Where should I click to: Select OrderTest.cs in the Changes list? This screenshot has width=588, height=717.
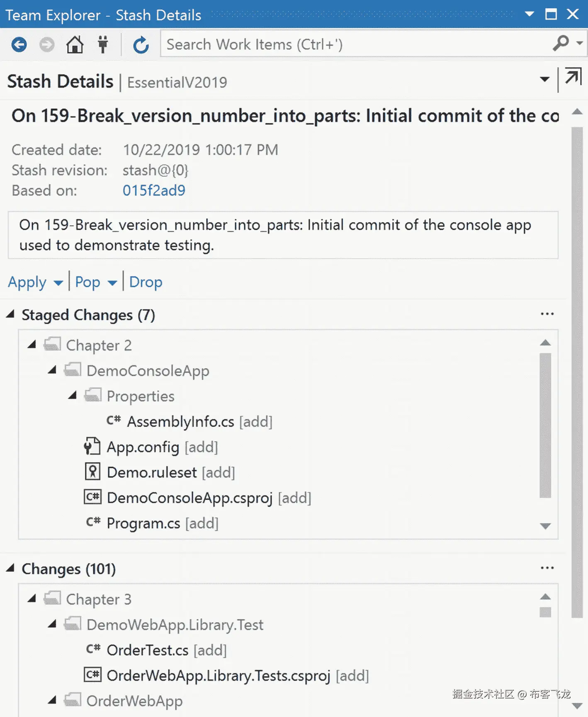coord(148,650)
